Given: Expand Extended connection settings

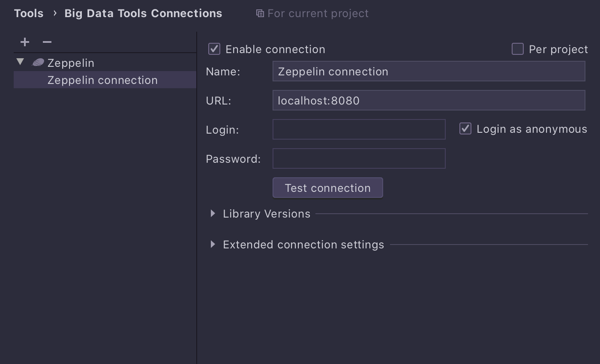Looking at the screenshot, I should click(x=213, y=244).
